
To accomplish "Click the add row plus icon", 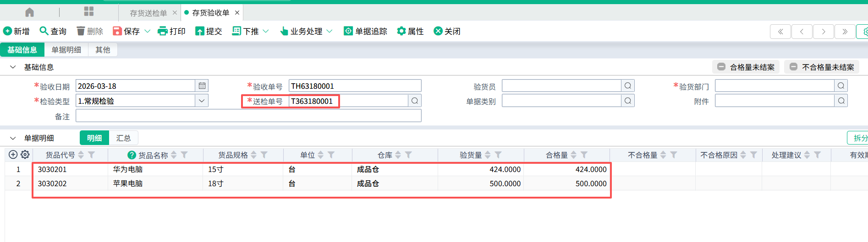I will (13, 155).
